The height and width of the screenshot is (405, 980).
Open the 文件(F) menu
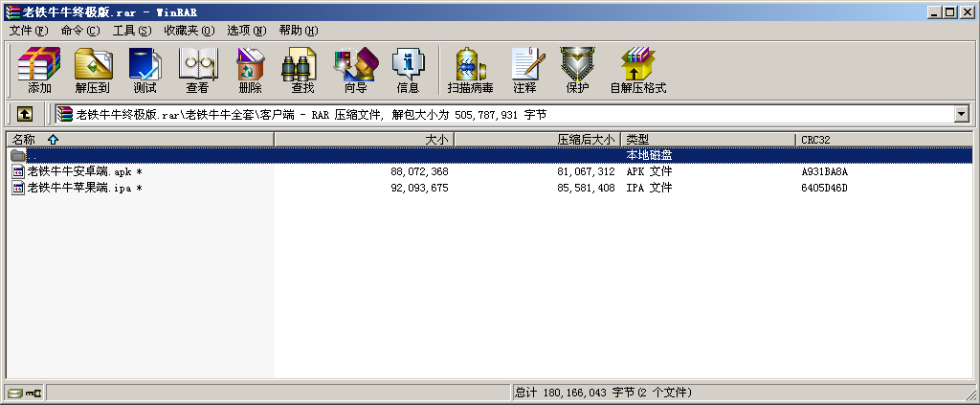point(29,31)
